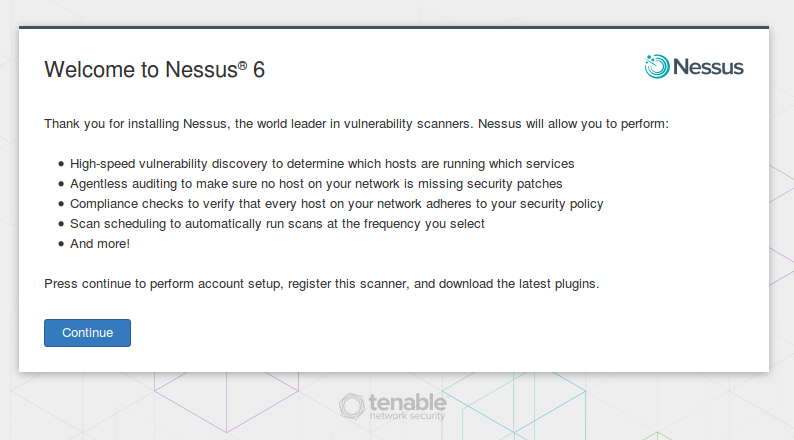Click the Nessus swirl logo icon
Image resolution: width=794 pixels, height=440 pixels.
[657, 66]
